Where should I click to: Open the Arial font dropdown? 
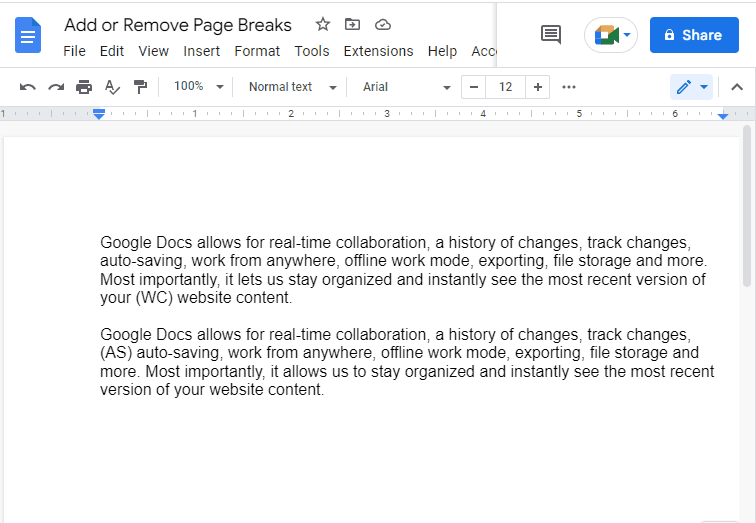(x=406, y=87)
